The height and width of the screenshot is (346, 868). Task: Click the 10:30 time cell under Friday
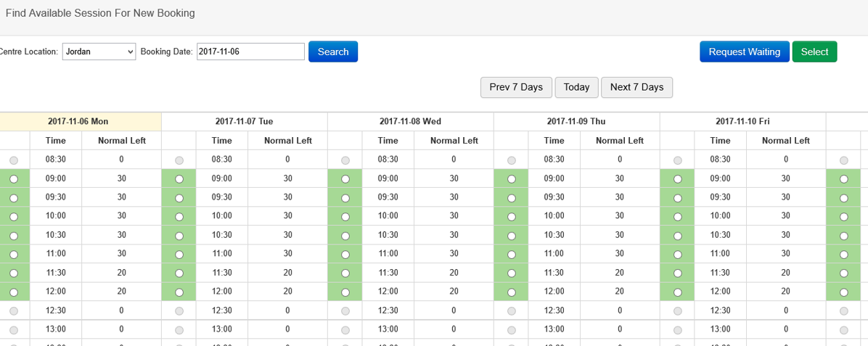pyautogui.click(x=720, y=235)
